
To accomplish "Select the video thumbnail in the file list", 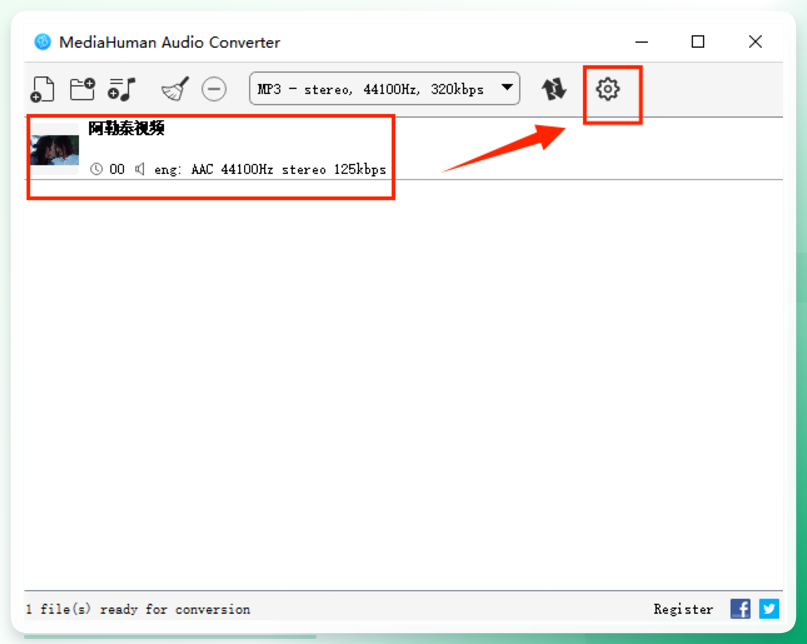I will click(55, 149).
